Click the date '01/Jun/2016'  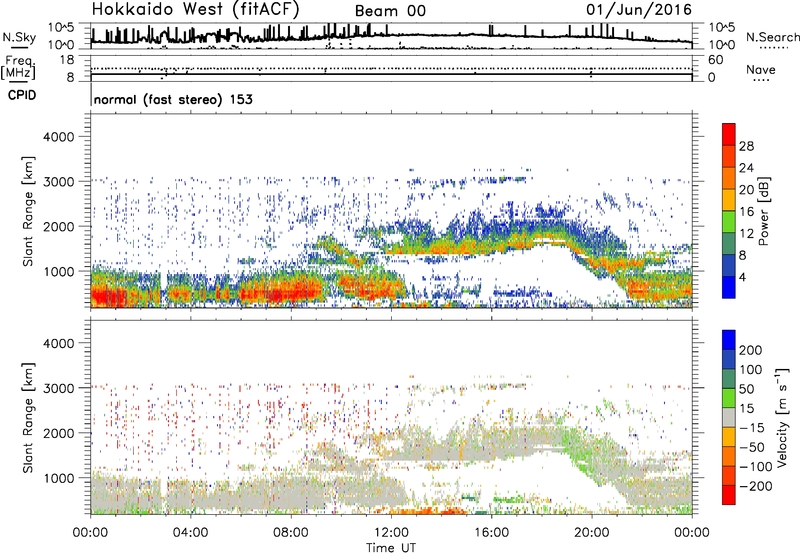pos(639,10)
